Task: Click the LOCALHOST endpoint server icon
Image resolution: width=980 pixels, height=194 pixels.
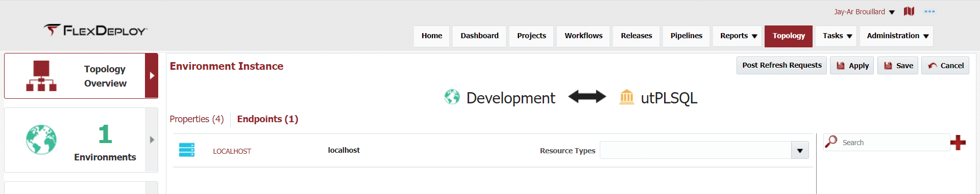Action: [x=187, y=150]
